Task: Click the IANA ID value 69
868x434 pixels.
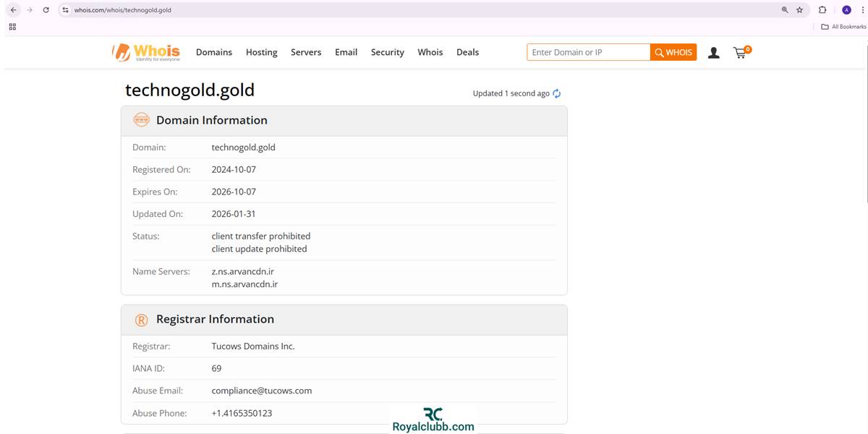Action: pos(216,368)
